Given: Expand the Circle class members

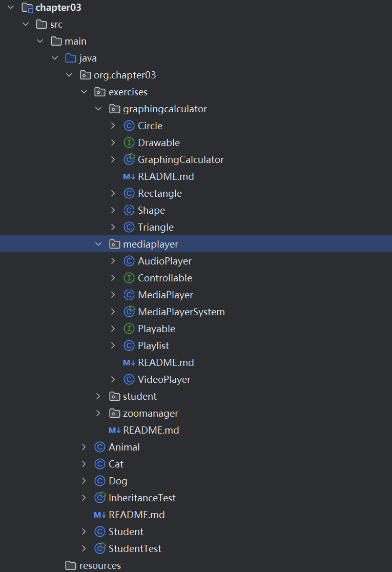Looking at the screenshot, I should (x=113, y=126).
